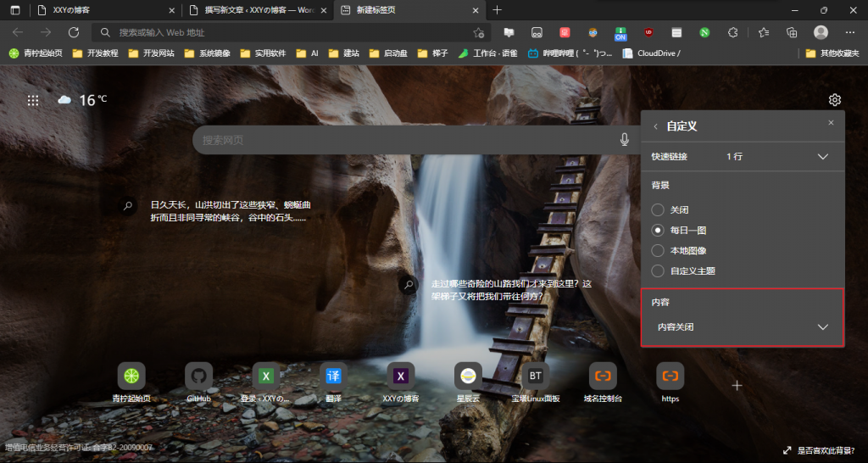This screenshot has width=868, height=463.
Task: Go back from the 自定义 panel
Action: click(x=654, y=126)
